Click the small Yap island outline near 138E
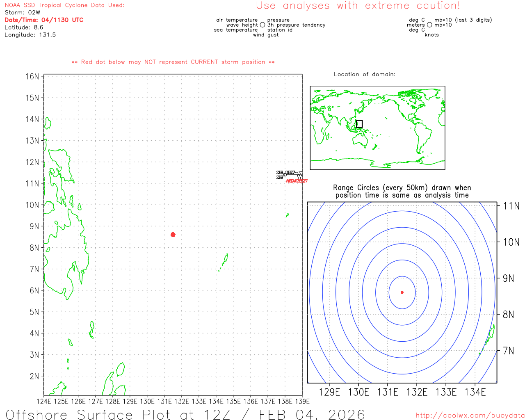525x420 pixels. coord(288,215)
